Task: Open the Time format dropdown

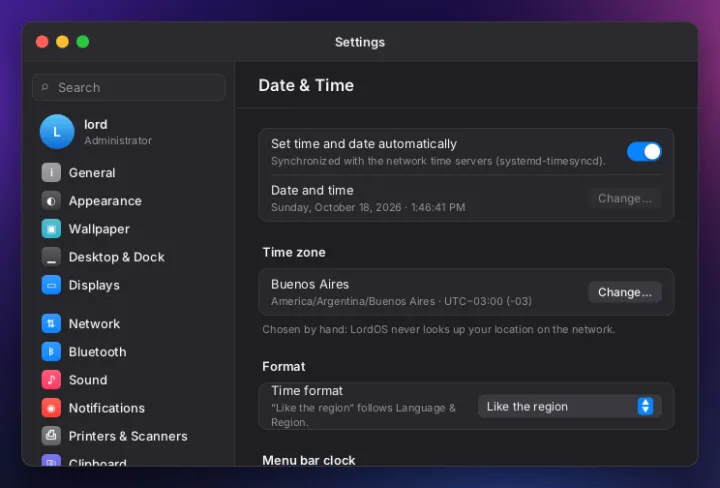Action: [569, 406]
